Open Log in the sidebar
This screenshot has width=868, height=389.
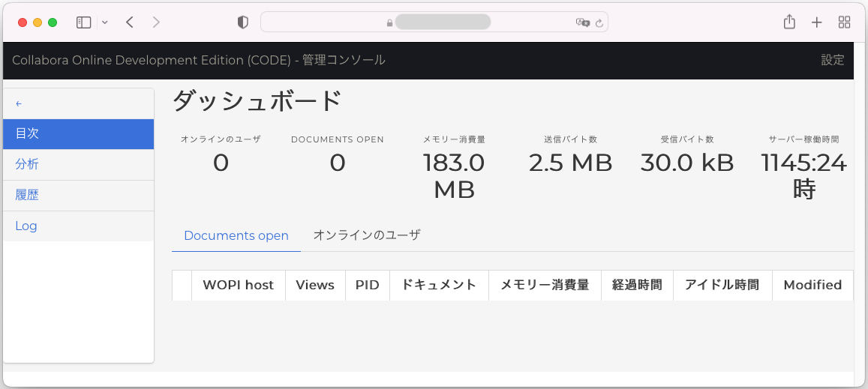point(79,226)
